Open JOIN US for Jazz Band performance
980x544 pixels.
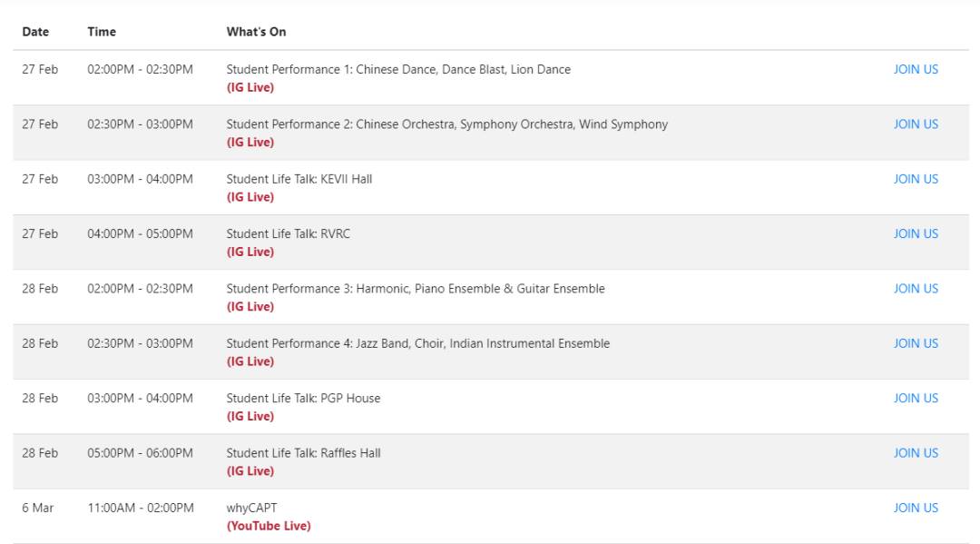tap(916, 343)
